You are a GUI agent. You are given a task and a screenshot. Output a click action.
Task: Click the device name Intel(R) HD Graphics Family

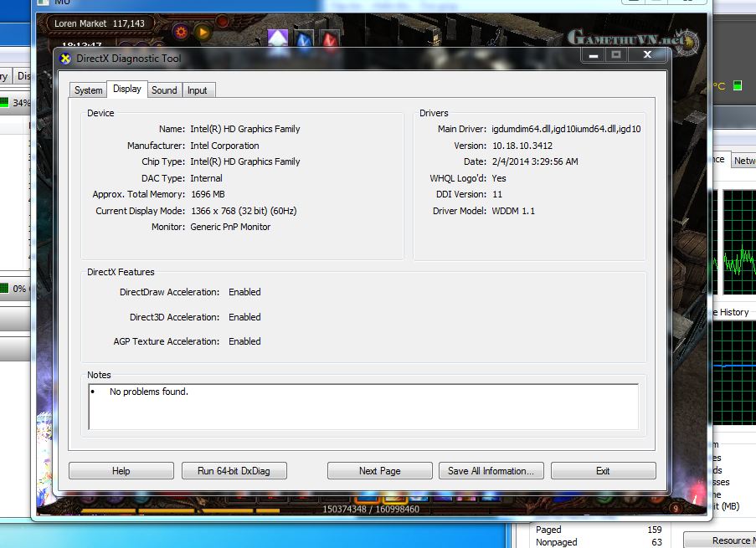[x=245, y=129]
